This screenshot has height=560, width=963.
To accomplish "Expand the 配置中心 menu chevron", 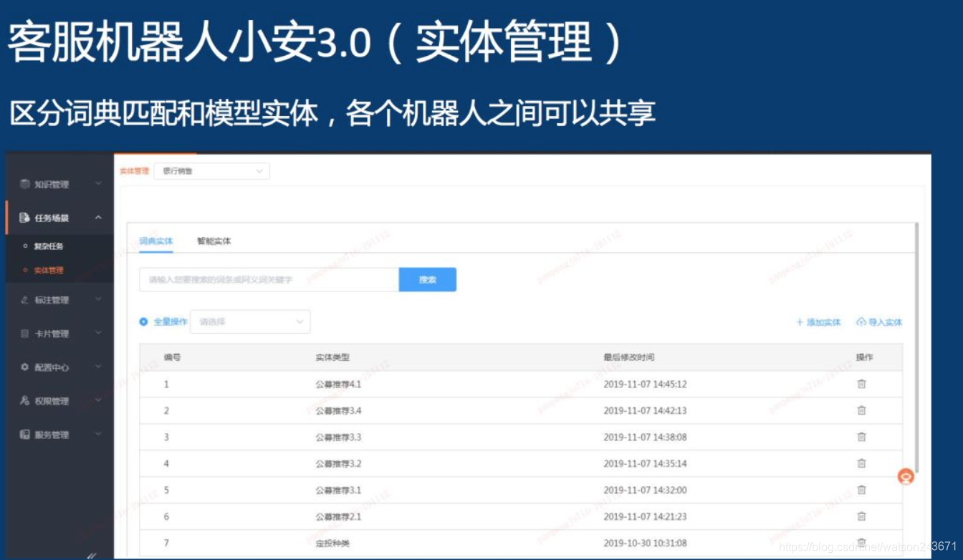I will coord(98,367).
